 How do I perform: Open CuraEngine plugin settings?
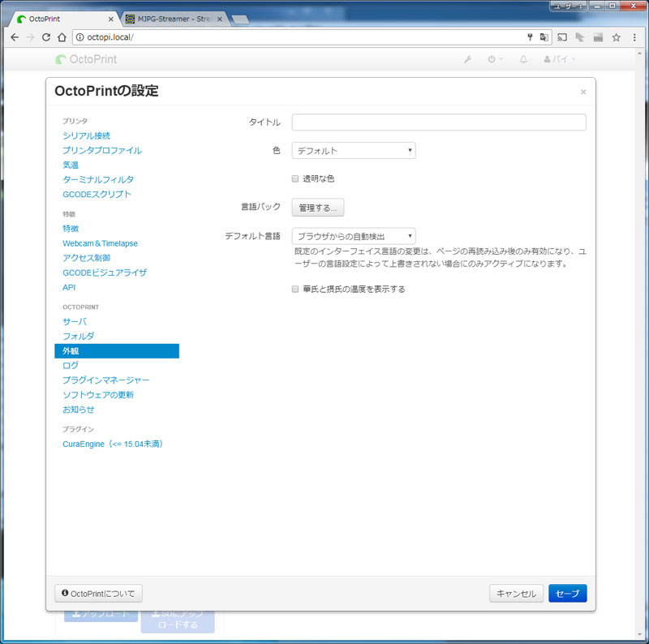click(113, 444)
